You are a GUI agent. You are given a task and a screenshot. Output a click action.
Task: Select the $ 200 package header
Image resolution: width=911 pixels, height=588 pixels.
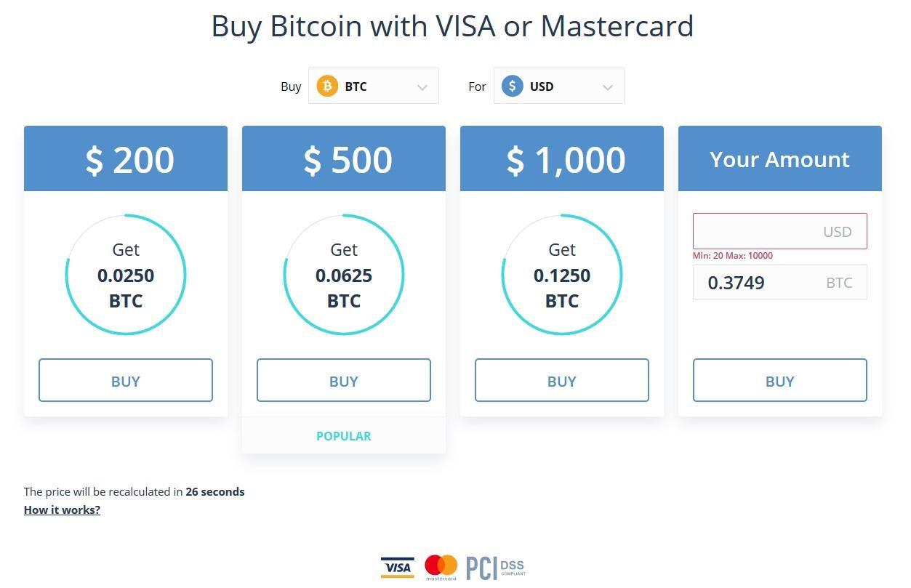tap(126, 158)
